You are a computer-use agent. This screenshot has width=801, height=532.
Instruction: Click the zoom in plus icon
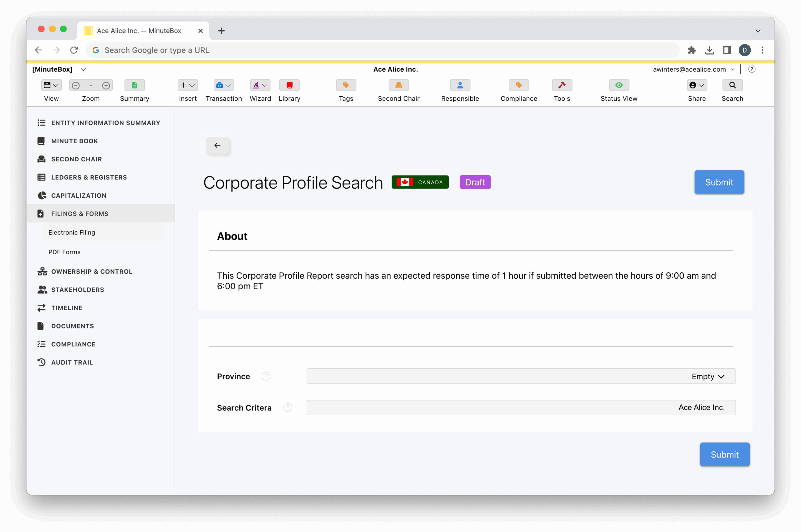(106, 85)
